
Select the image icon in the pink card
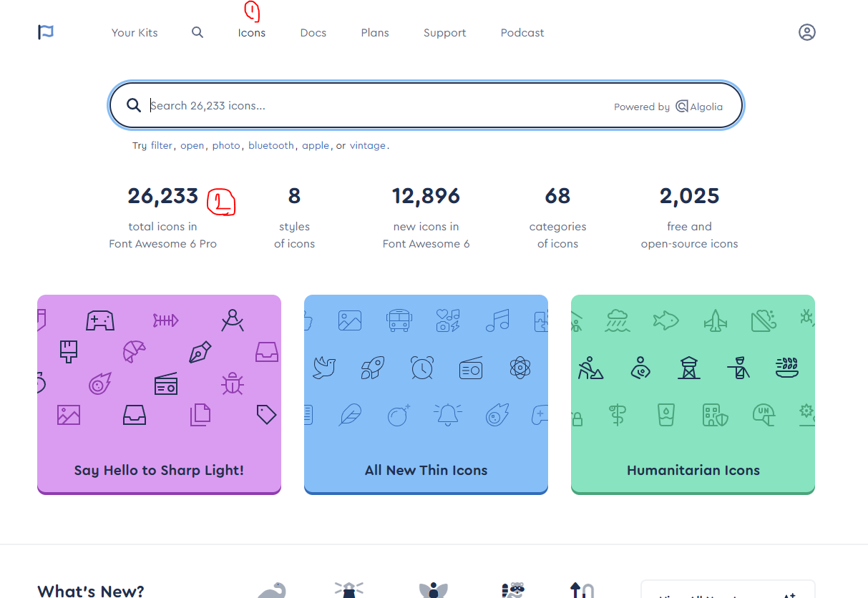[69, 415]
